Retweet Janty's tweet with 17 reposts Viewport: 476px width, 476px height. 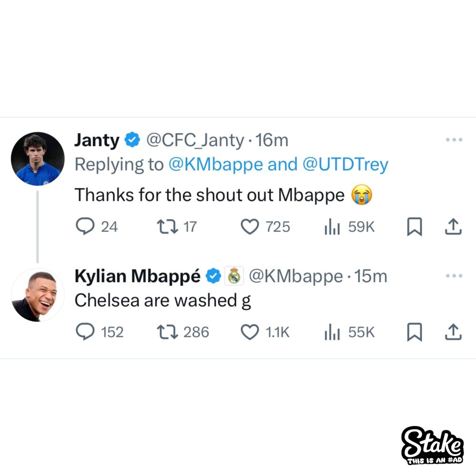(167, 227)
